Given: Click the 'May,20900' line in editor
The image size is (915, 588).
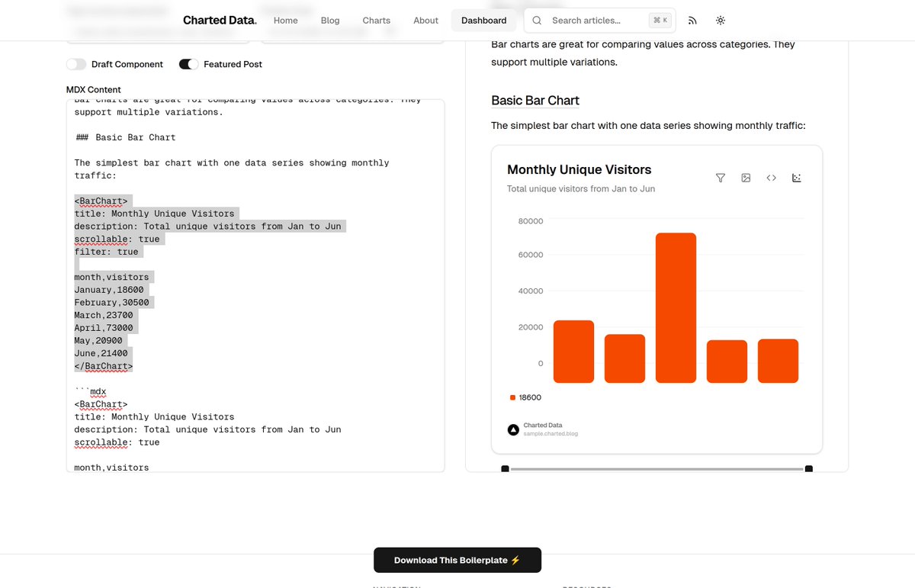Looking at the screenshot, I should click(98, 341).
